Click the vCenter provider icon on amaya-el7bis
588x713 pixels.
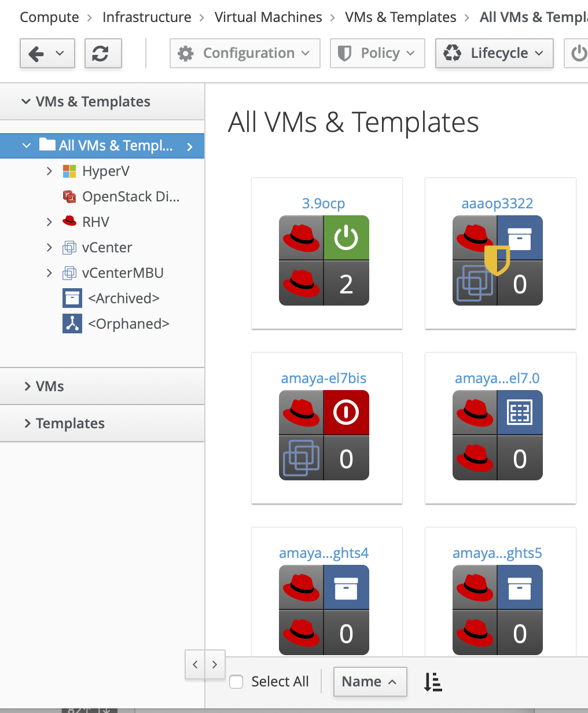tap(301, 458)
